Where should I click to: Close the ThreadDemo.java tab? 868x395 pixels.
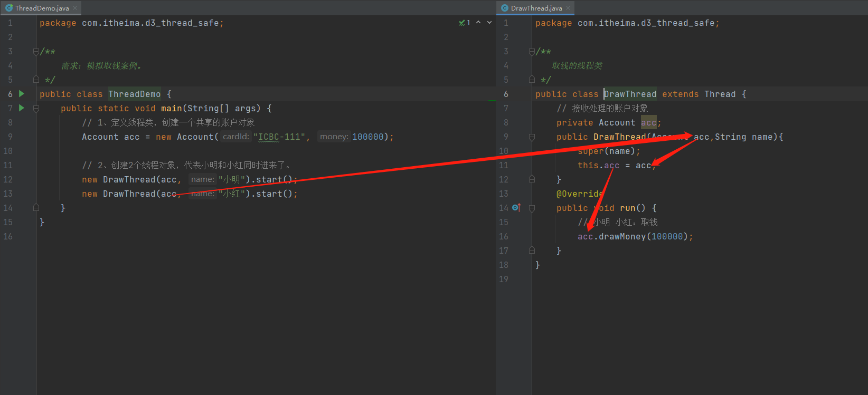(75, 8)
